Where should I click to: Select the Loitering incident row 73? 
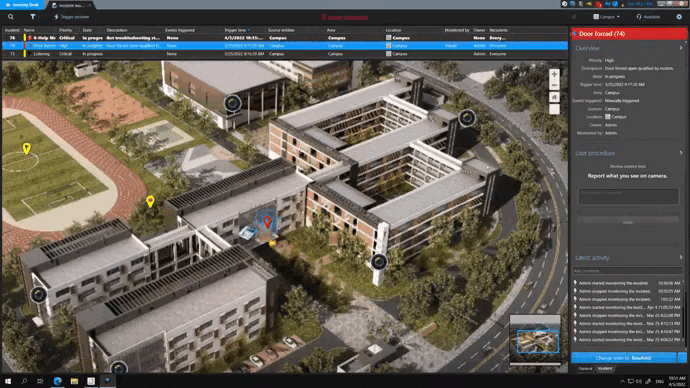tap(285, 54)
